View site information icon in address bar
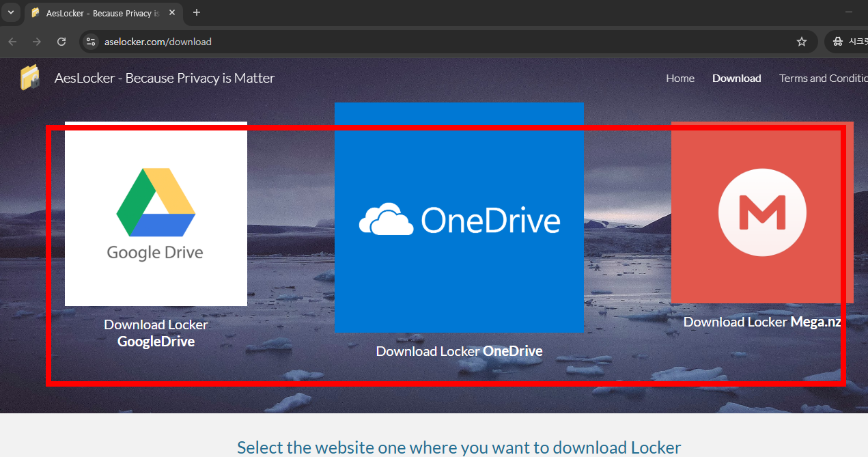 coord(91,42)
